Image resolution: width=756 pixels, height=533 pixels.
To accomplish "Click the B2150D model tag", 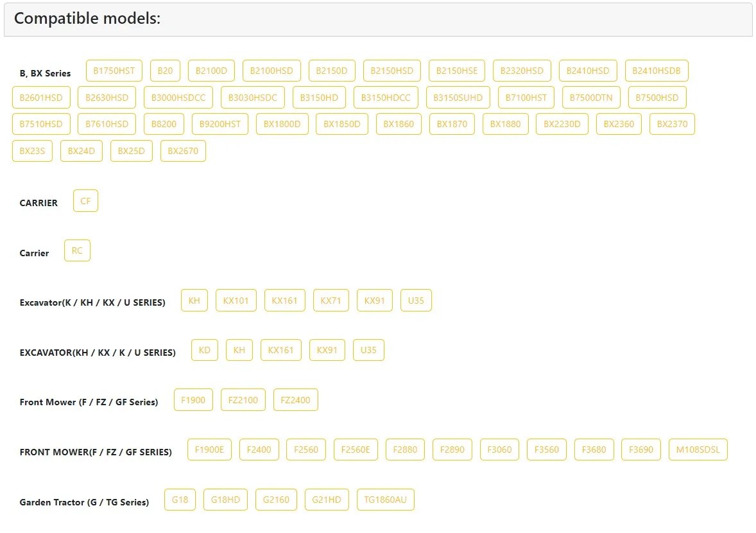I will tap(332, 71).
